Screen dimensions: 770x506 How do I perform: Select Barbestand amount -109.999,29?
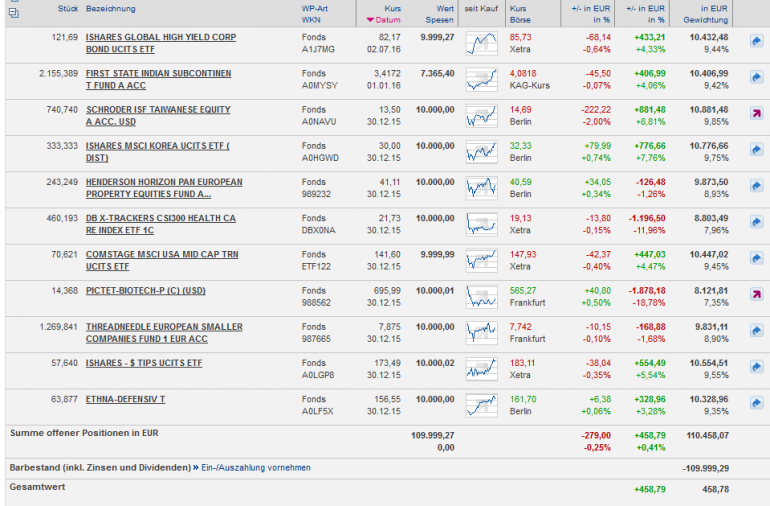click(706, 469)
